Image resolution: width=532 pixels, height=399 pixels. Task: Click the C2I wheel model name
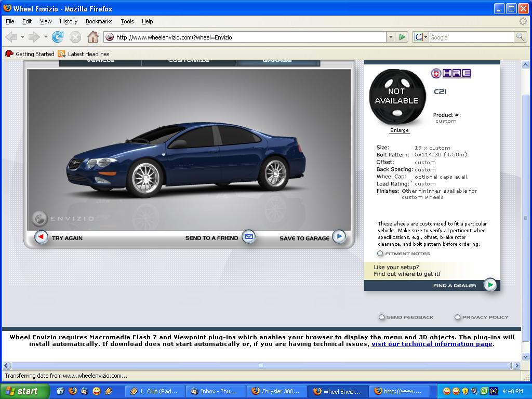(440, 91)
